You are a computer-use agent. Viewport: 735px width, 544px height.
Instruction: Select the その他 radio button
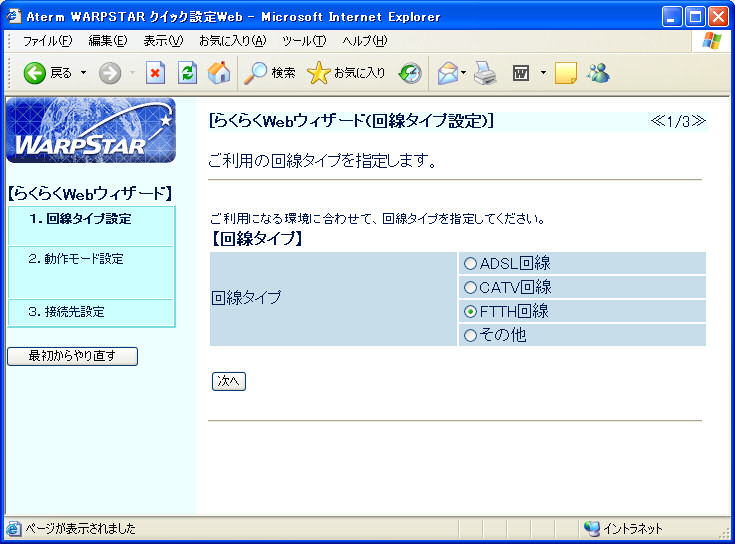pos(470,336)
